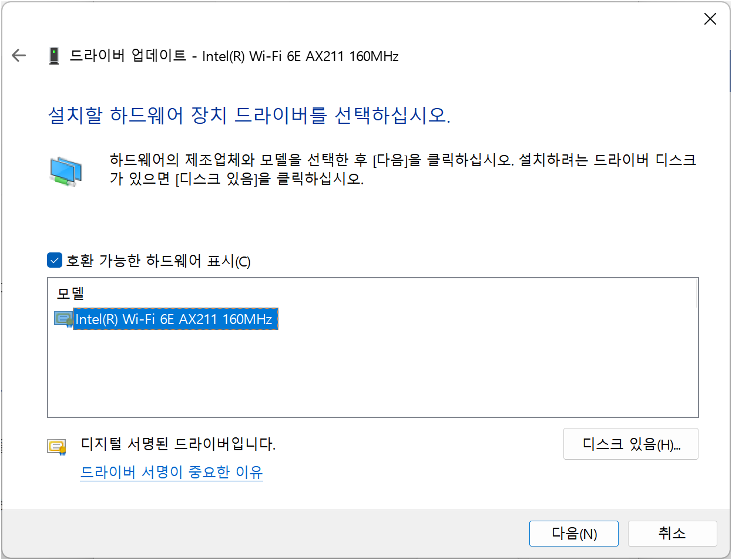Proceed with the 다음(N) button

573,534
